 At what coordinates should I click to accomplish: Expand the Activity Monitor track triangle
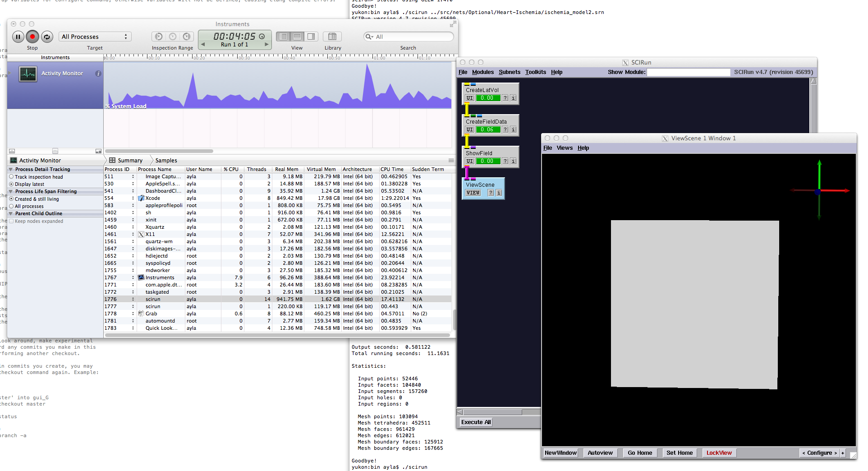(9, 74)
